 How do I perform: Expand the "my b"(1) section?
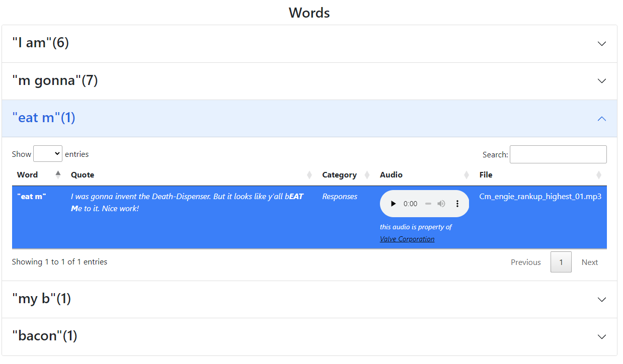point(309,299)
